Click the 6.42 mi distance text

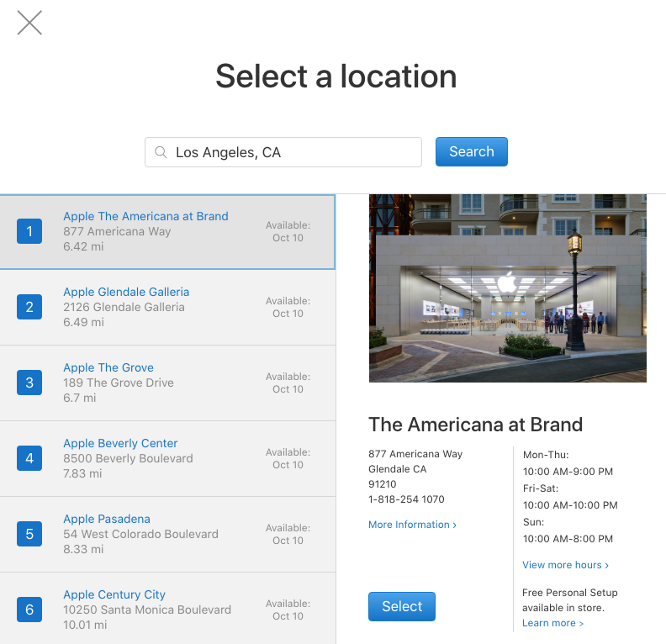pyautogui.click(x=83, y=246)
